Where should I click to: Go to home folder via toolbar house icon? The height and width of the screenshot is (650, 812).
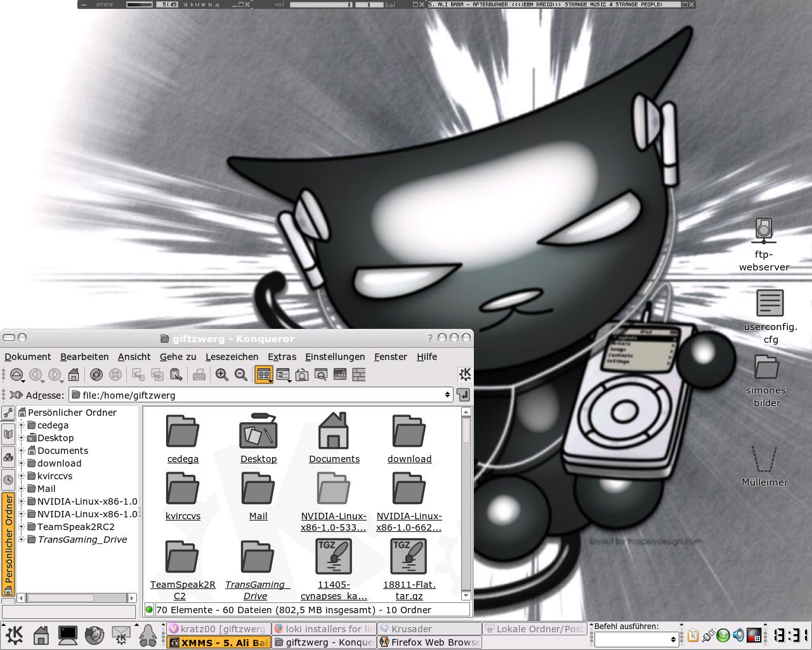click(x=74, y=375)
